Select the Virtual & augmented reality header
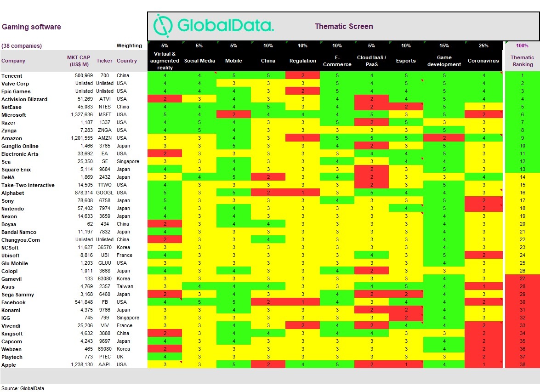Image resolution: width=540 pixels, height=392 pixels. tap(165, 61)
